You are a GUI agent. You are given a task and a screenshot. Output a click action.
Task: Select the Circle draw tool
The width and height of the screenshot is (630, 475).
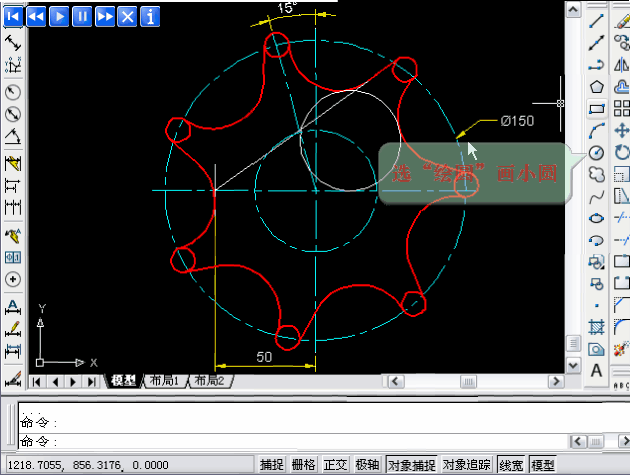point(597,152)
